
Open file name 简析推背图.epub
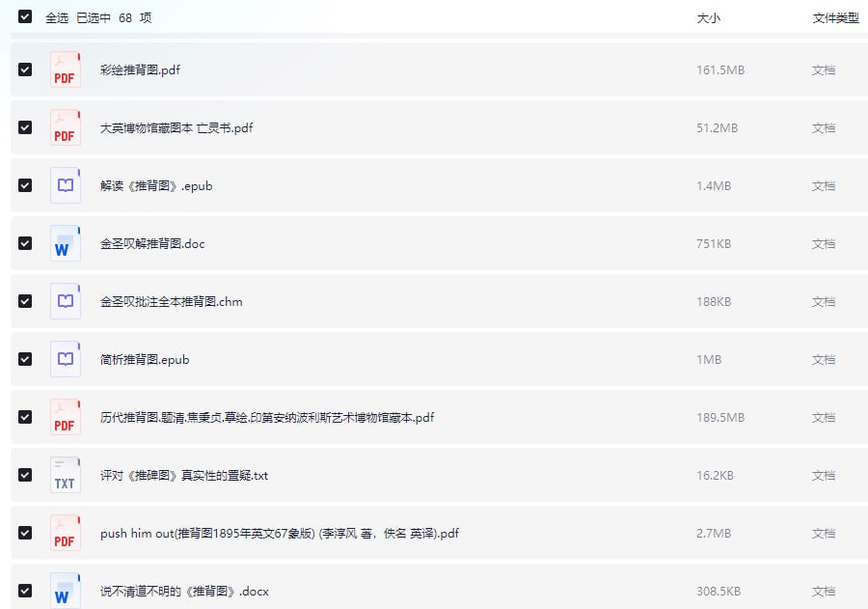tap(145, 360)
